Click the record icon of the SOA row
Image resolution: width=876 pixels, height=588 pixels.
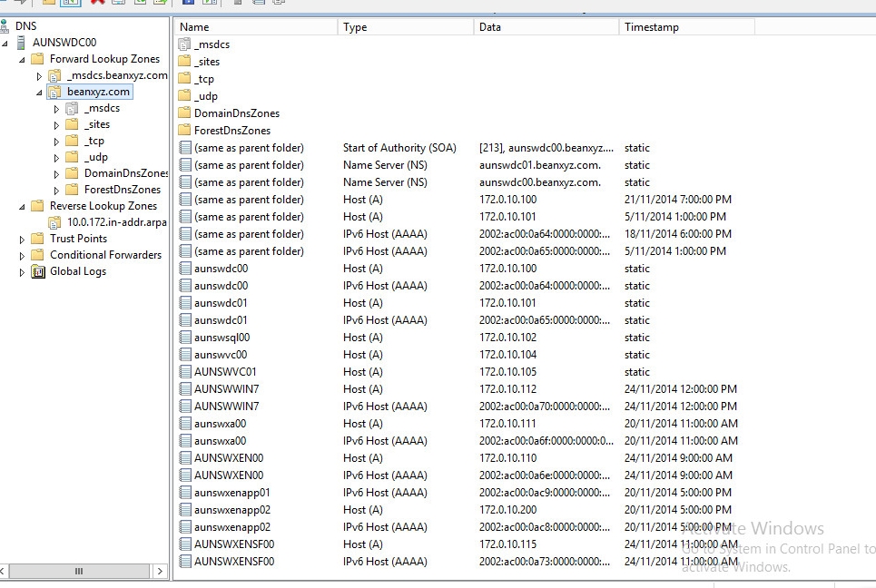185,147
